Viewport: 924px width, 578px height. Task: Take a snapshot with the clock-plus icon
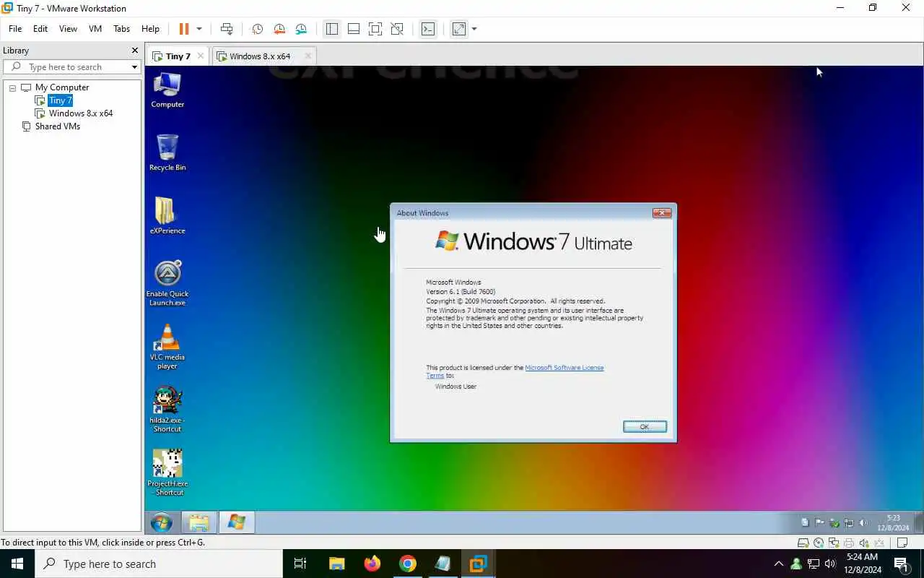click(x=257, y=29)
